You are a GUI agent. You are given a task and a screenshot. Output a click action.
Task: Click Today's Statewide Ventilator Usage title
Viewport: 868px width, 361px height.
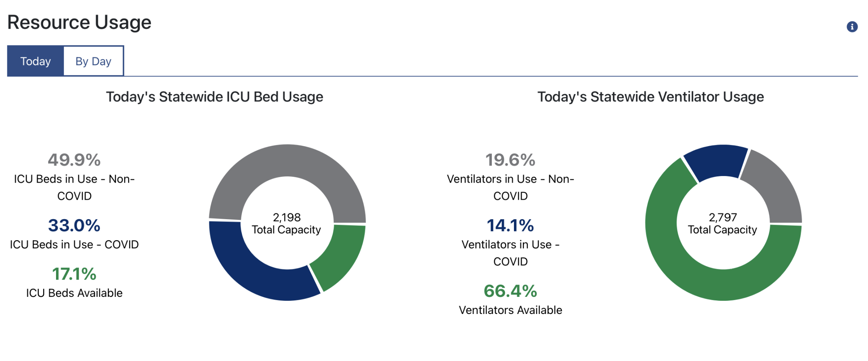pos(651,97)
